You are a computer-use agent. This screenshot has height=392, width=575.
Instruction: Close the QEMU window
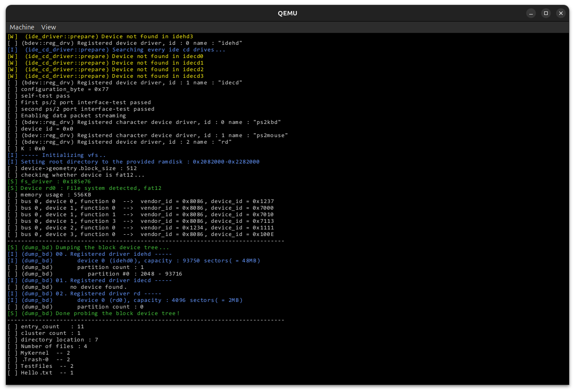pos(560,13)
